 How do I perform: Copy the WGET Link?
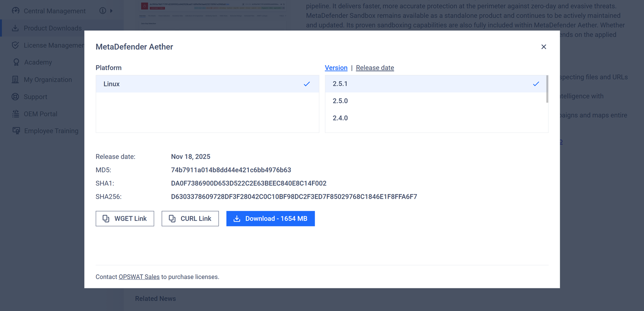pyautogui.click(x=125, y=219)
